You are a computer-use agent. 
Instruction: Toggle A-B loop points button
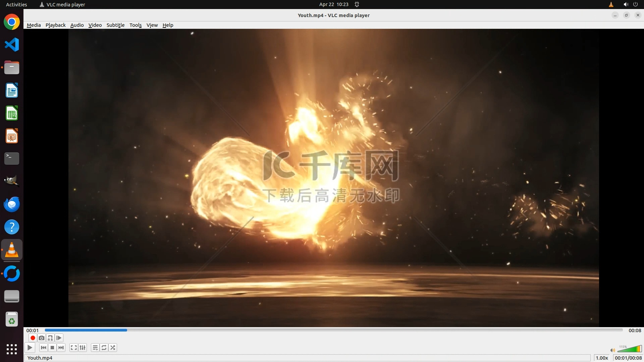50,338
